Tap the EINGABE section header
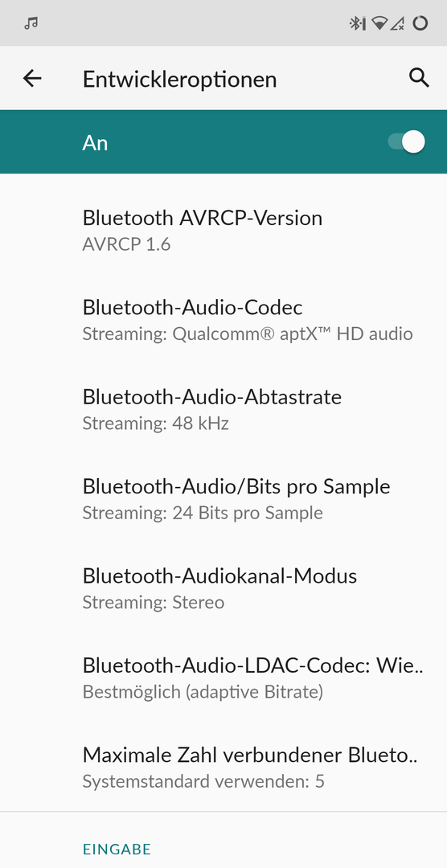The width and height of the screenshot is (447, 868). [x=117, y=849]
